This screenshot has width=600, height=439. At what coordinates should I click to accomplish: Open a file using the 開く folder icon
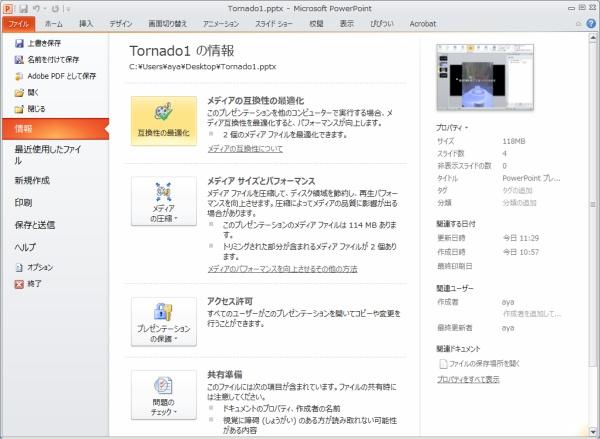(x=19, y=93)
